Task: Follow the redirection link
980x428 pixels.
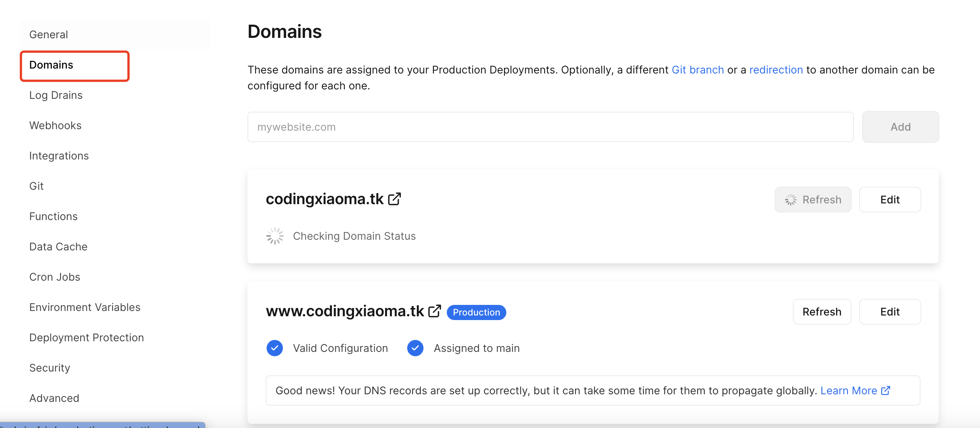Action: point(776,70)
